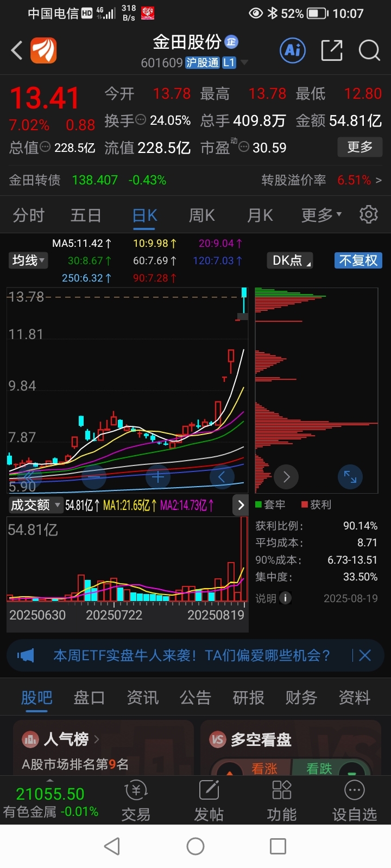Switch to 五日 chart tab
The width and height of the screenshot is (391, 868).
click(86, 215)
